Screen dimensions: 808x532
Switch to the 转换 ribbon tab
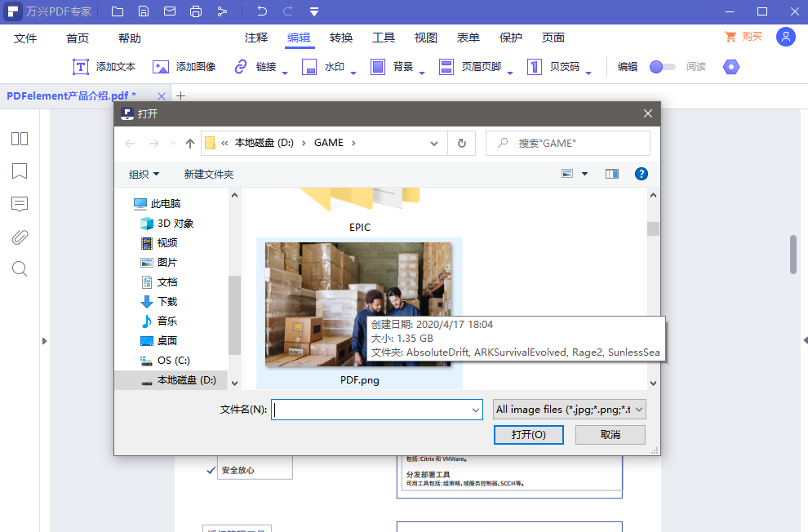[x=340, y=38]
